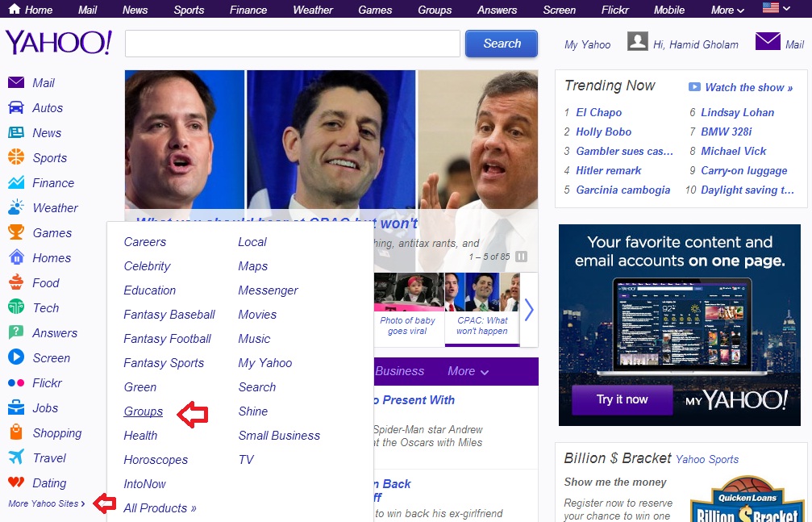Select the Homes house icon

point(16,257)
